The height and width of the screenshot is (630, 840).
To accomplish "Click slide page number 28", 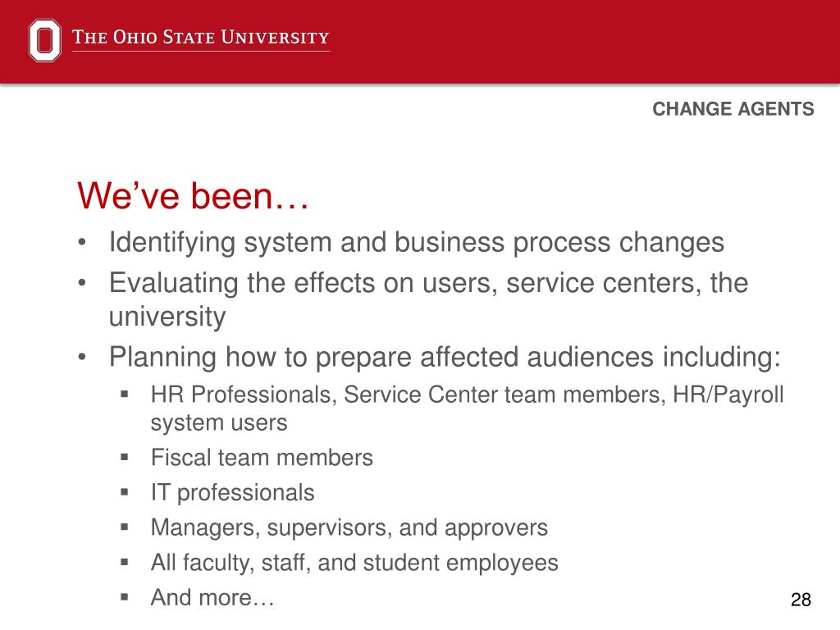I will coord(801,600).
